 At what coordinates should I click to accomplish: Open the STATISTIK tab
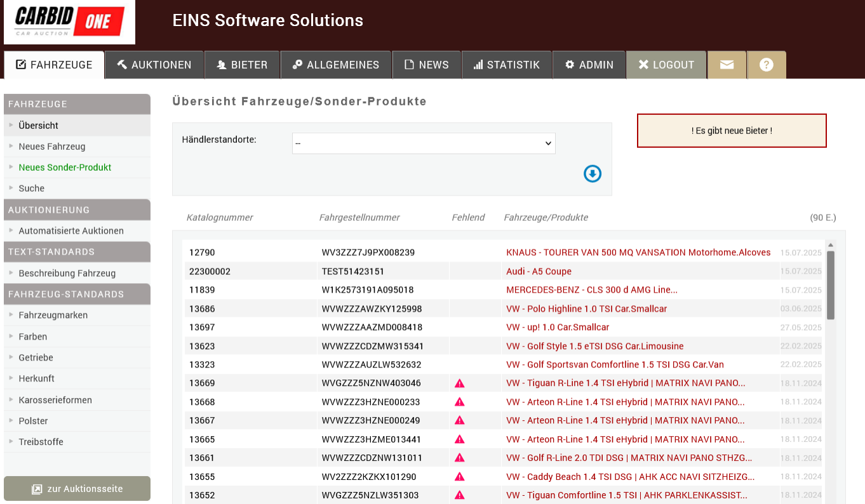click(506, 65)
